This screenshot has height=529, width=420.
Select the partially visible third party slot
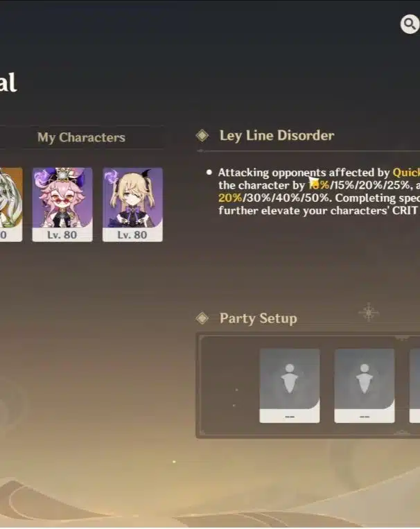pos(414,385)
